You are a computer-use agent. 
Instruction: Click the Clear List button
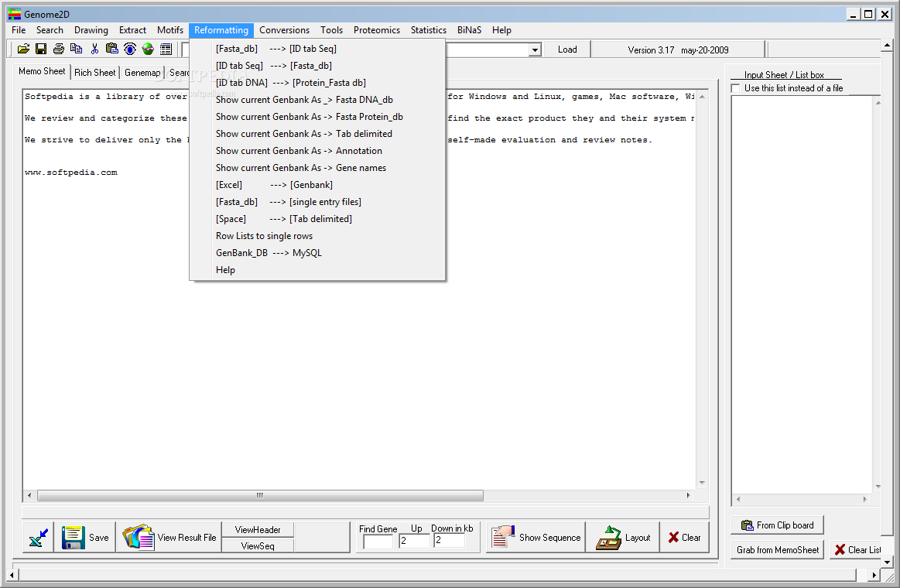(856, 549)
